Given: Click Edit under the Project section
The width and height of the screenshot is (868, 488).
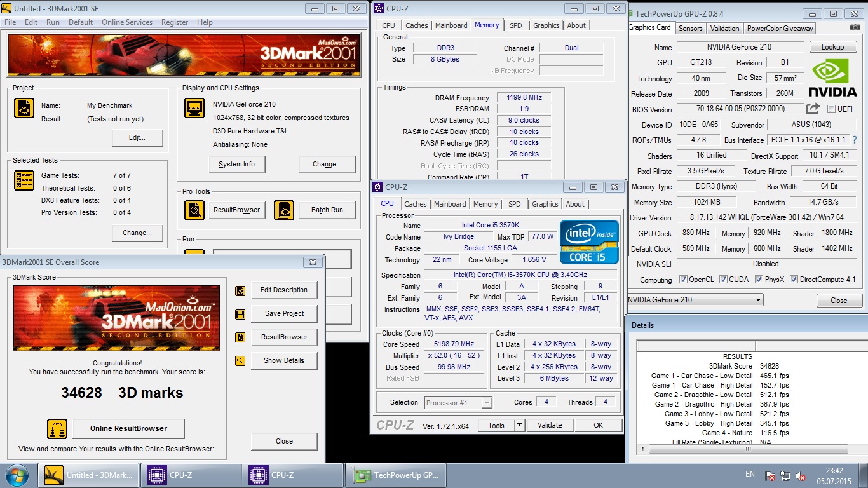Looking at the screenshot, I should 137,137.
